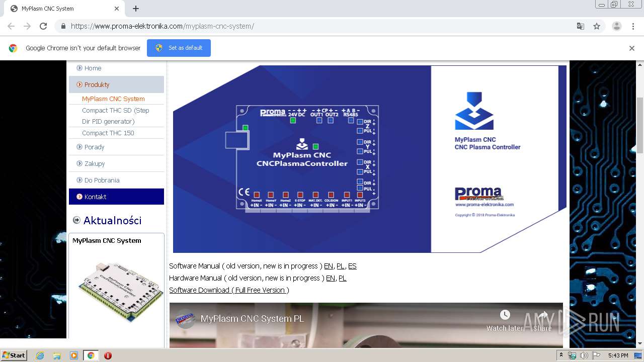The width and height of the screenshot is (644, 362).
Task: Switch to Chrome taskbar button
Action: pos(91,355)
